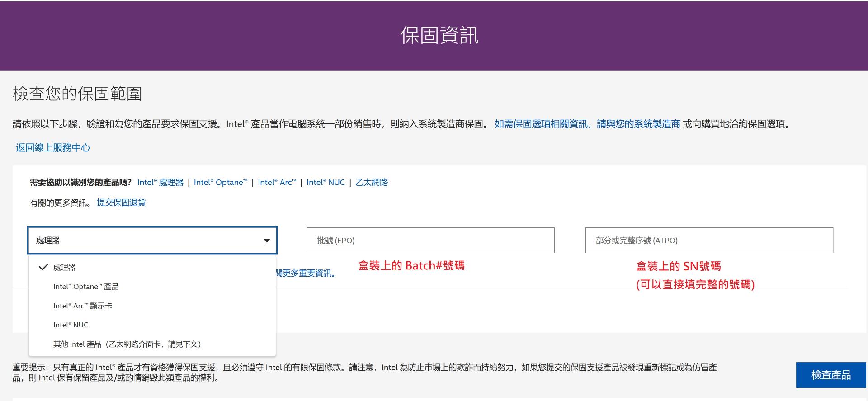Image resolution: width=868 pixels, height=401 pixels.
Task: Click the 檢查產品 button
Action: point(831,375)
